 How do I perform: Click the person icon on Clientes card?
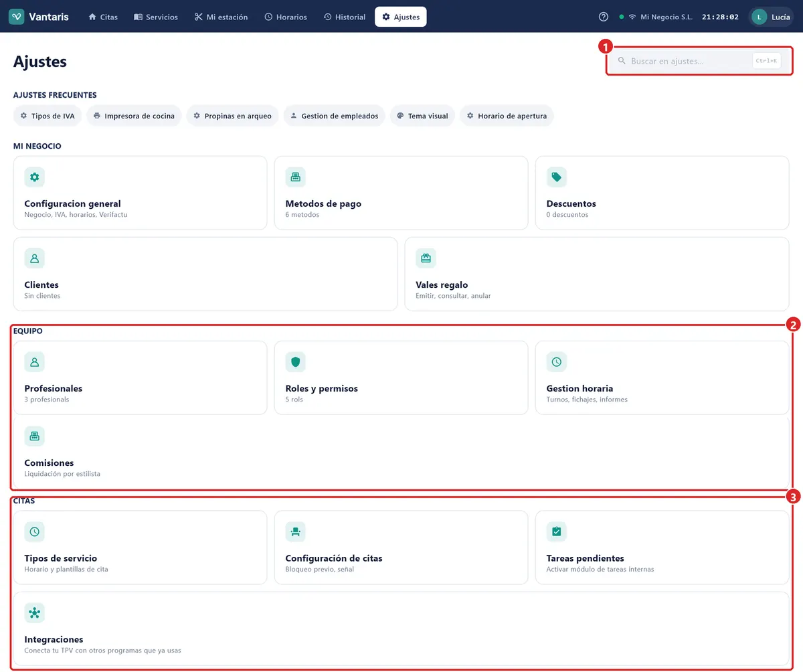pos(35,258)
